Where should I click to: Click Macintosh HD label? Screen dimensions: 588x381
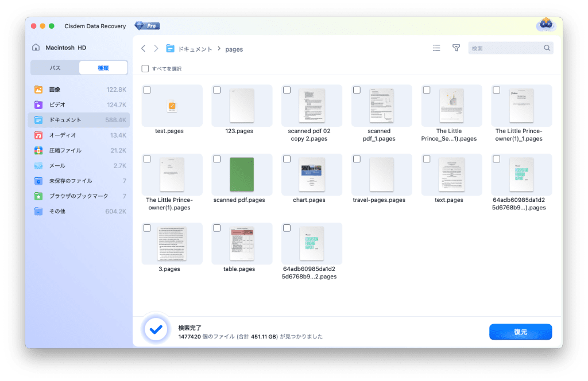[x=66, y=48]
